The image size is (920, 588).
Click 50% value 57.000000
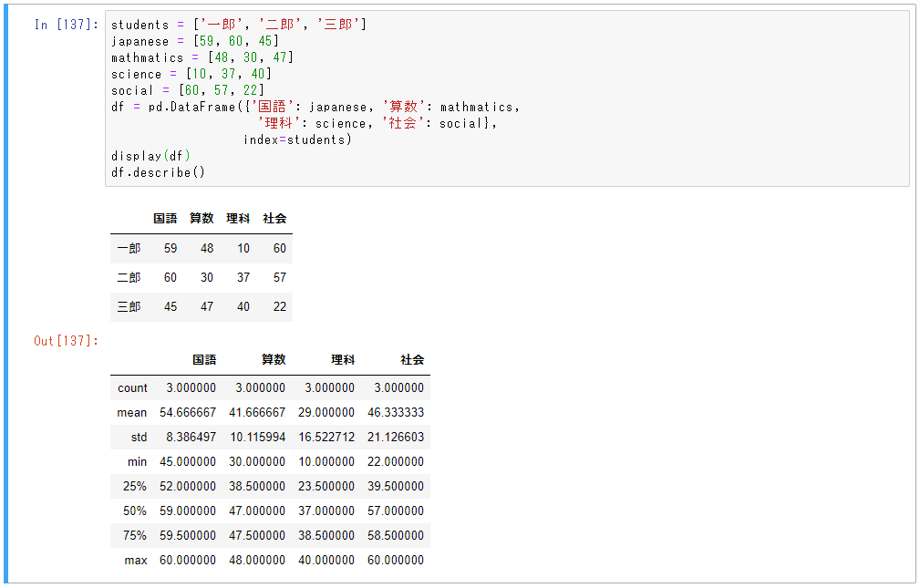pos(396,511)
